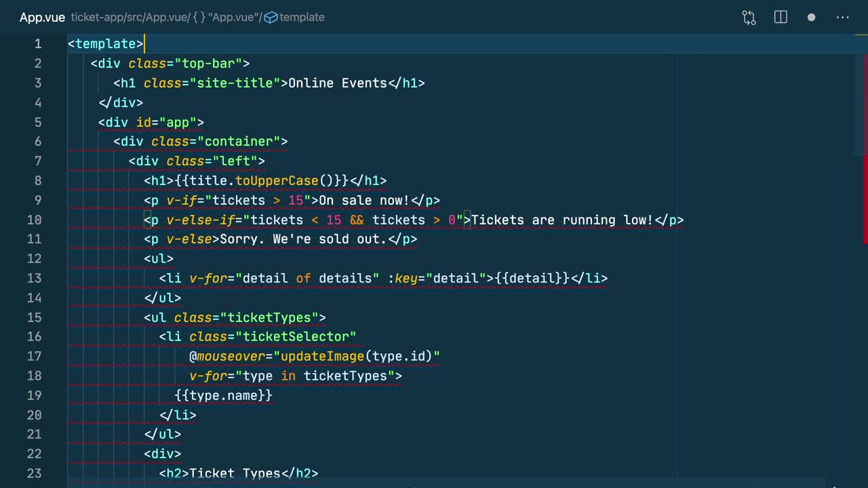Open the template breadcrumb dropdown
This screenshot has width=868, height=488.
[302, 18]
